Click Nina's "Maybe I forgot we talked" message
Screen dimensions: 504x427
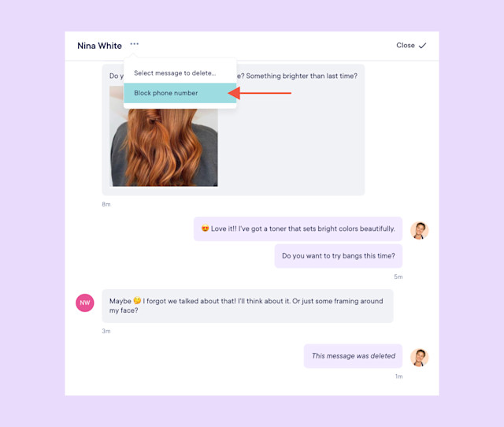coord(247,306)
